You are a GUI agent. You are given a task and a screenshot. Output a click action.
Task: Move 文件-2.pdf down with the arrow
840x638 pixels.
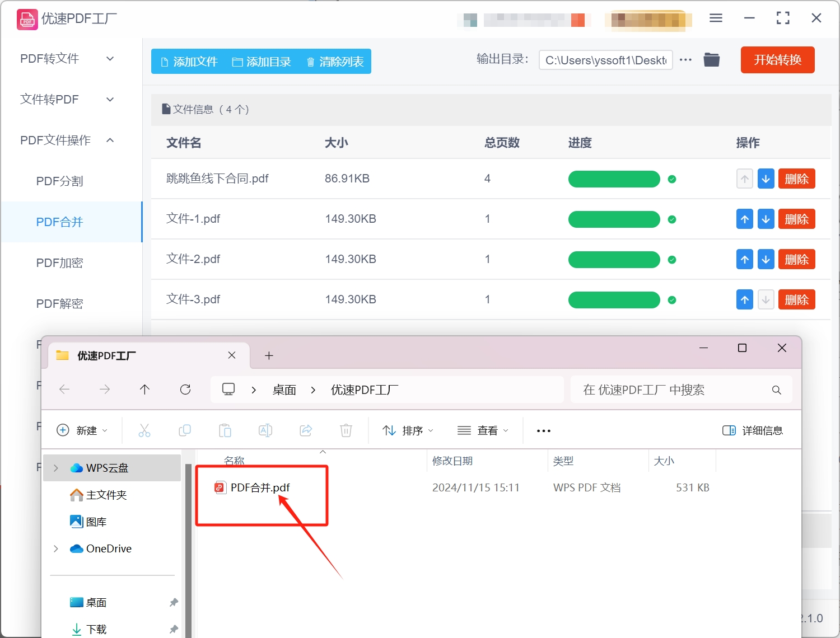coord(766,260)
